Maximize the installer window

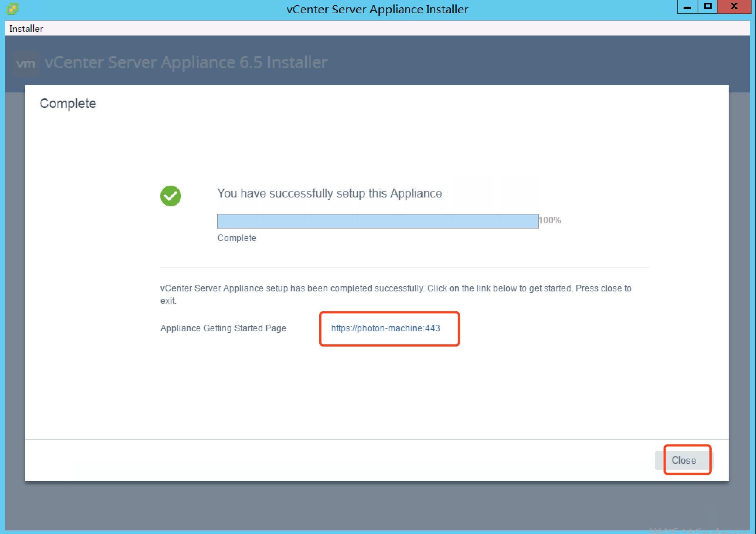coord(708,7)
